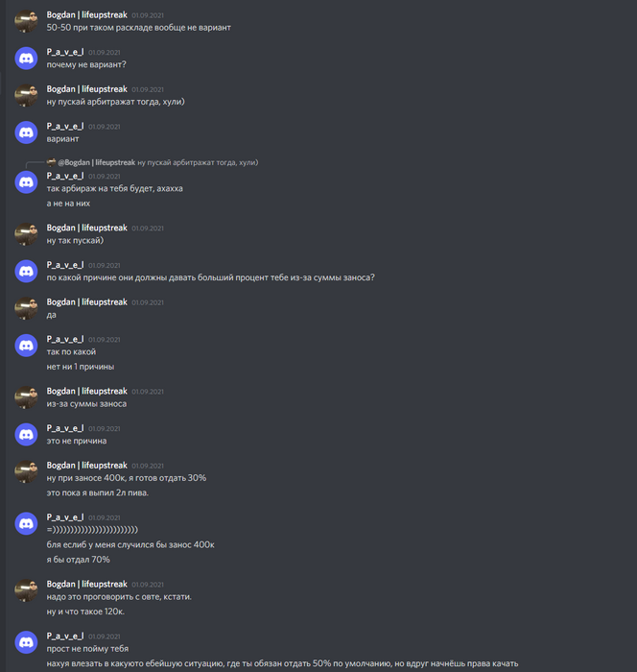
Task: Click username Bogdan | lifeupstreak above 'при заносе 400к'
Action: tap(87, 466)
